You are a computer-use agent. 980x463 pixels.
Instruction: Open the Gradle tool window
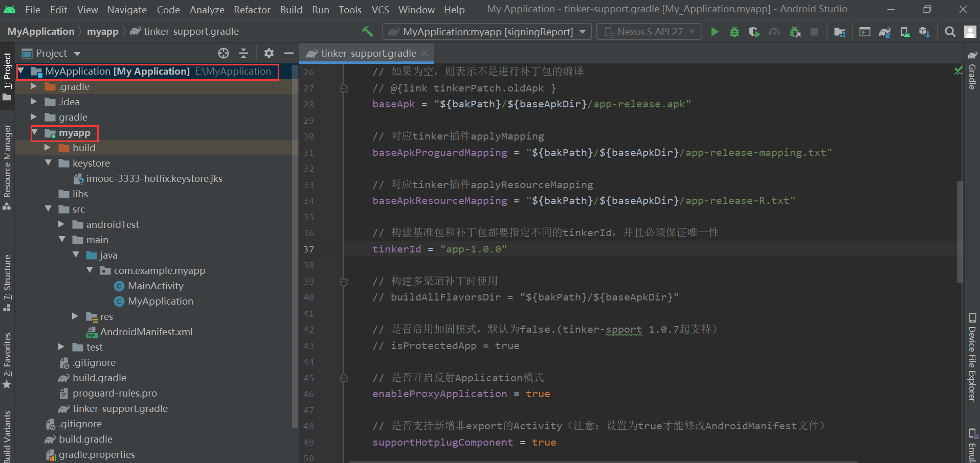pyautogui.click(x=972, y=70)
